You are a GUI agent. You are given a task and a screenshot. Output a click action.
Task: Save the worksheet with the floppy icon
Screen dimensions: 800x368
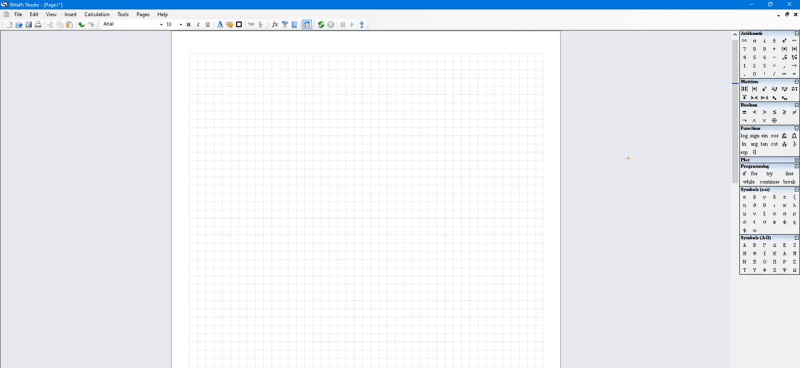tap(29, 24)
